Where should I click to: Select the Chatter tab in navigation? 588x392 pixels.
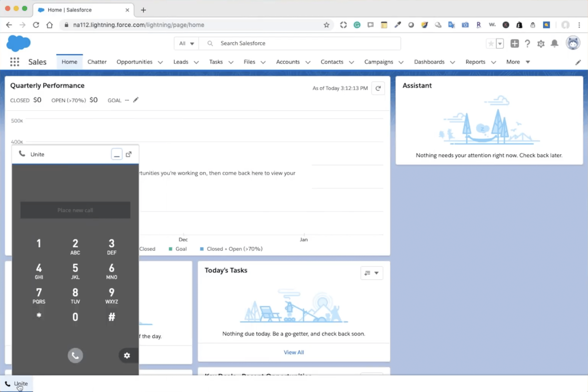97,62
